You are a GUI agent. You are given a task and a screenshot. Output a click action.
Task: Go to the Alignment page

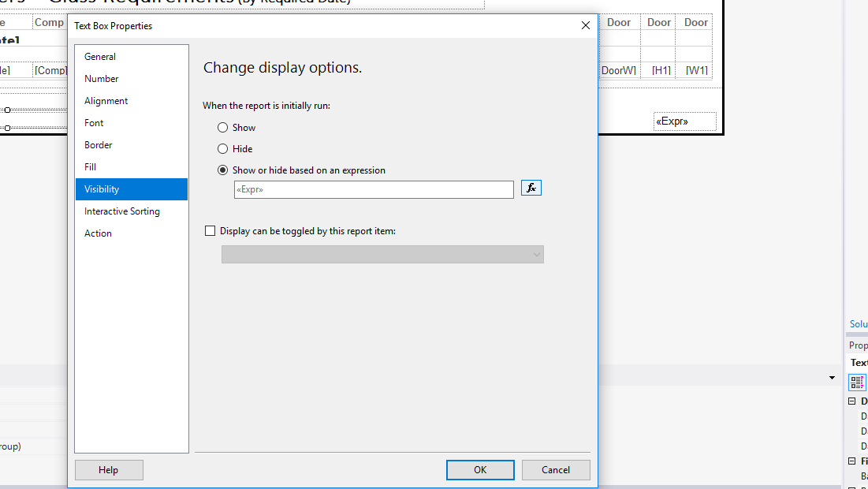tap(106, 101)
